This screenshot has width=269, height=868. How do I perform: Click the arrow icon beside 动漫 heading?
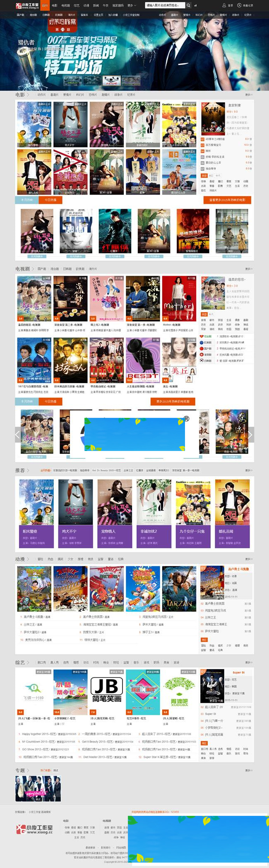(28, 559)
